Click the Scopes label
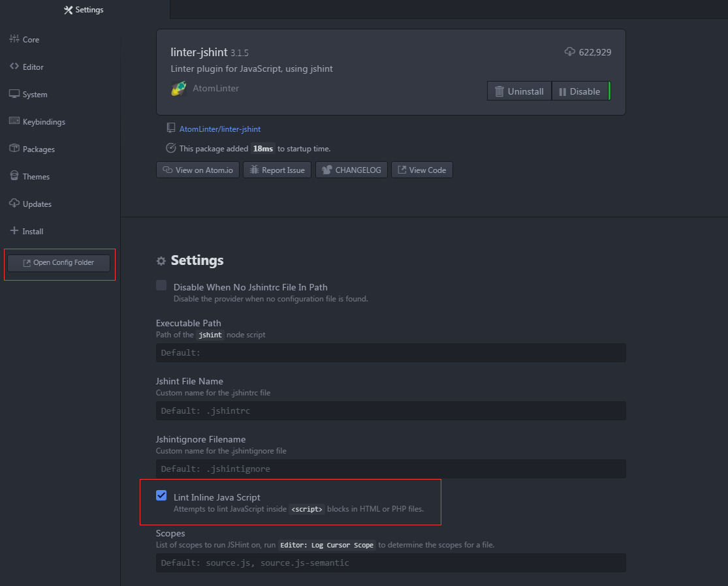This screenshot has height=586, width=728. pos(170,533)
